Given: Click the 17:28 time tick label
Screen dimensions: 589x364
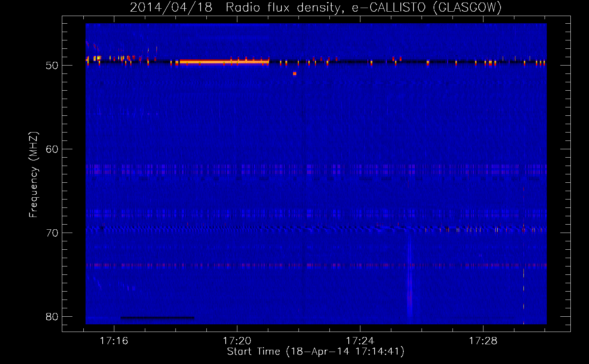Looking at the screenshot, I should pos(483,341).
